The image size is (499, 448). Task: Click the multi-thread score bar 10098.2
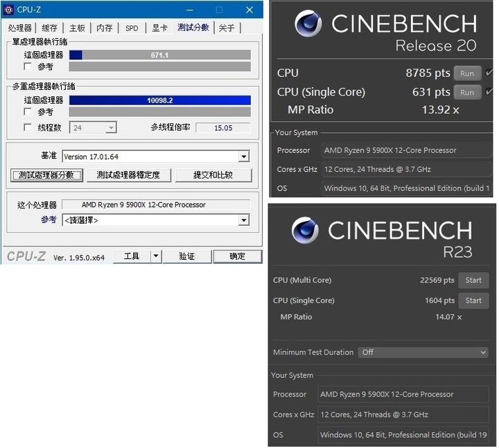click(160, 100)
